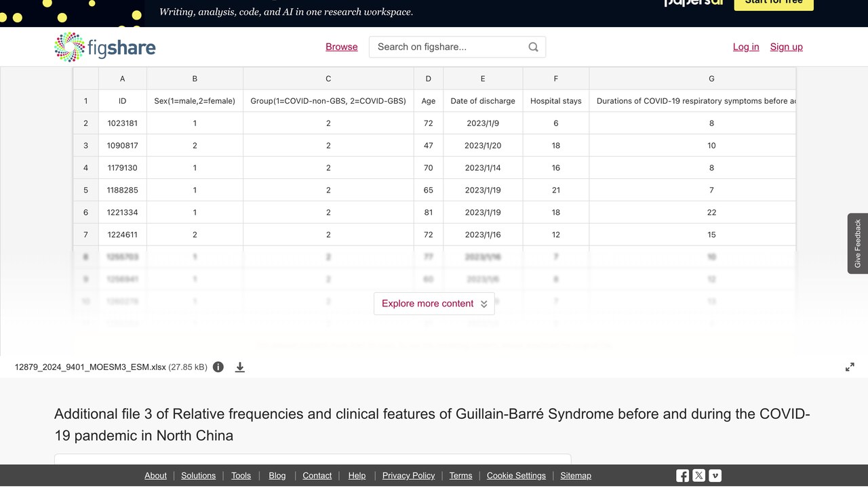Open the Terms footer link
The height and width of the screenshot is (488, 868).
tap(460, 476)
